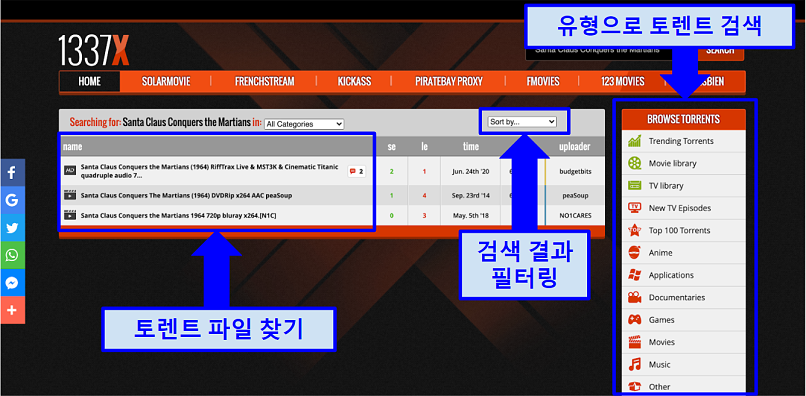The image size is (806, 396).
Task: Click the Movie library film reel icon
Action: point(634,164)
